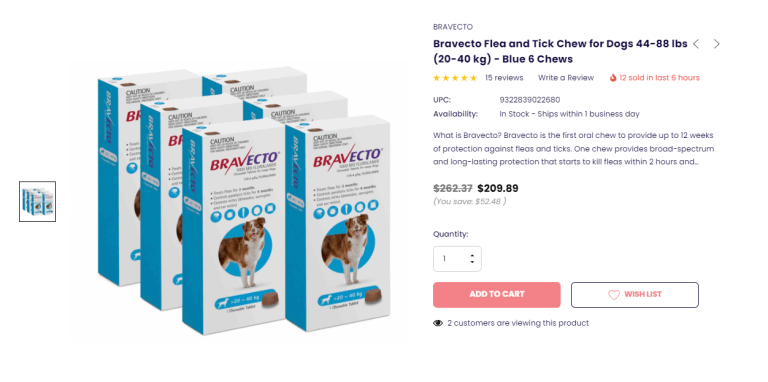The image size is (768, 382).
Task: Open the 15 reviews link
Action: tap(504, 78)
